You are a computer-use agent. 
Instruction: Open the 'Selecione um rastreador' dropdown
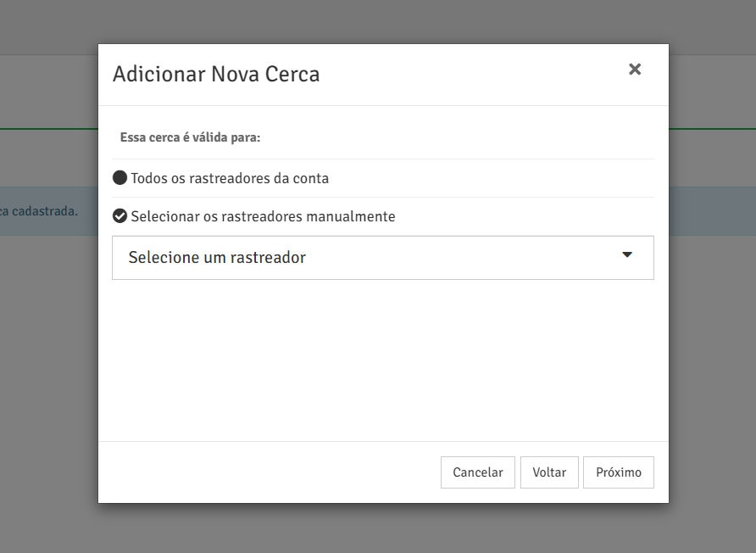[x=383, y=258]
